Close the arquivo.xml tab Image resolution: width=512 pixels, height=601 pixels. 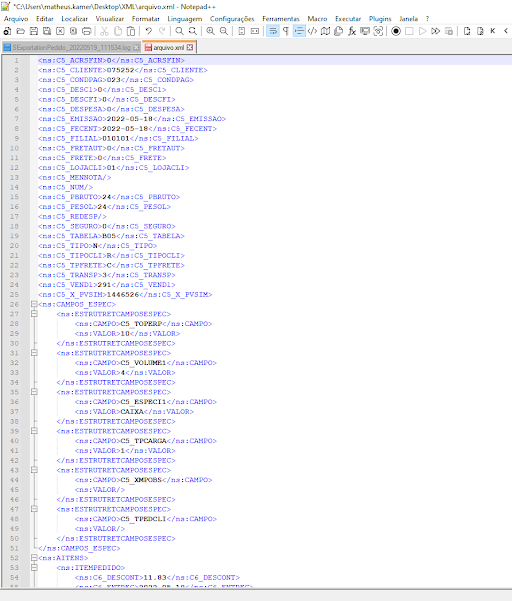[x=190, y=48]
